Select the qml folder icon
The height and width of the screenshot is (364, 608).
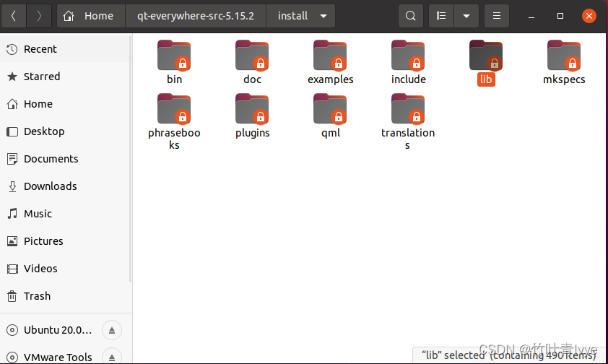(x=330, y=109)
